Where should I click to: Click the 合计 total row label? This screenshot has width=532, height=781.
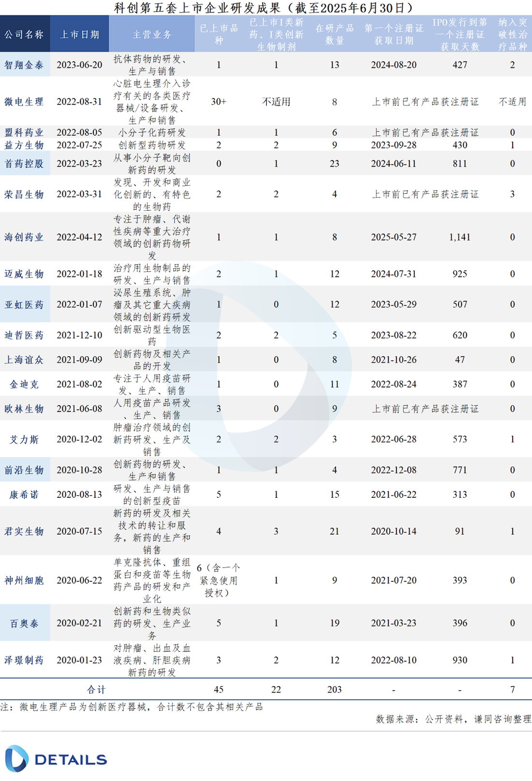96,689
